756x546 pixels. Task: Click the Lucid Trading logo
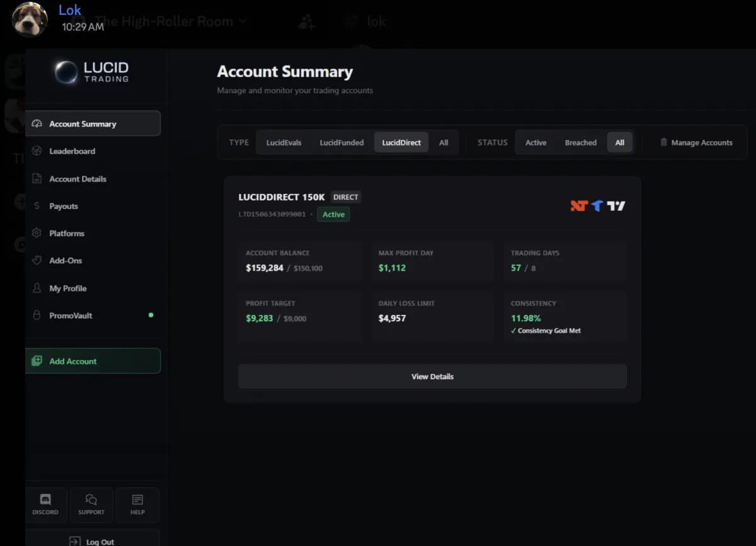[92, 72]
